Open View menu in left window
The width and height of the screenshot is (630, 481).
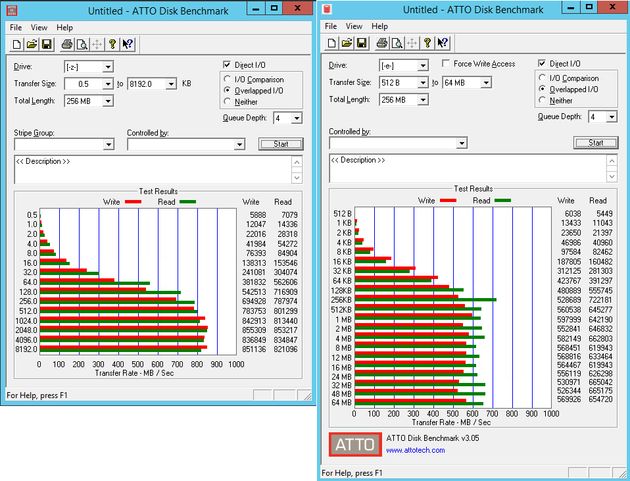(x=39, y=27)
